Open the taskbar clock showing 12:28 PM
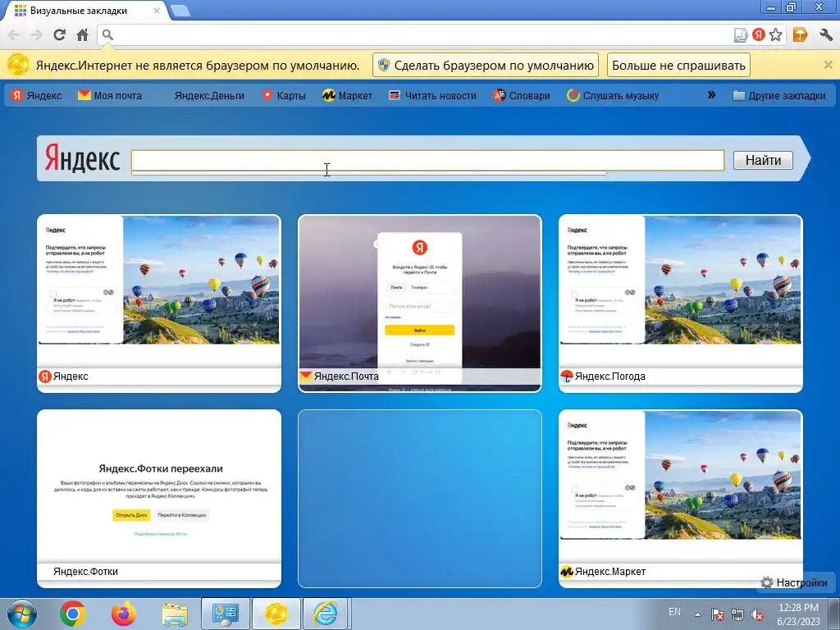The width and height of the screenshot is (840, 630). 799,614
